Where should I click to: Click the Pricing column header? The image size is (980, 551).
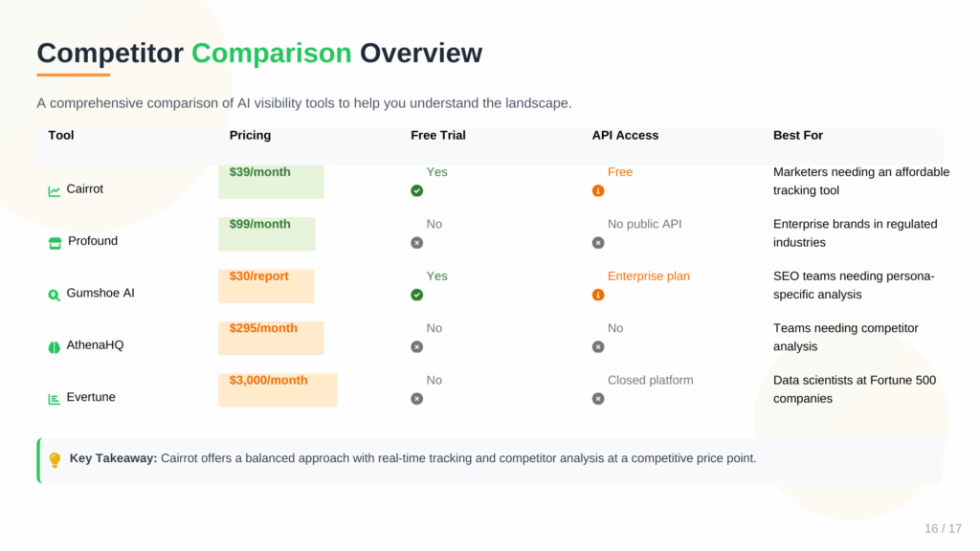click(x=250, y=136)
